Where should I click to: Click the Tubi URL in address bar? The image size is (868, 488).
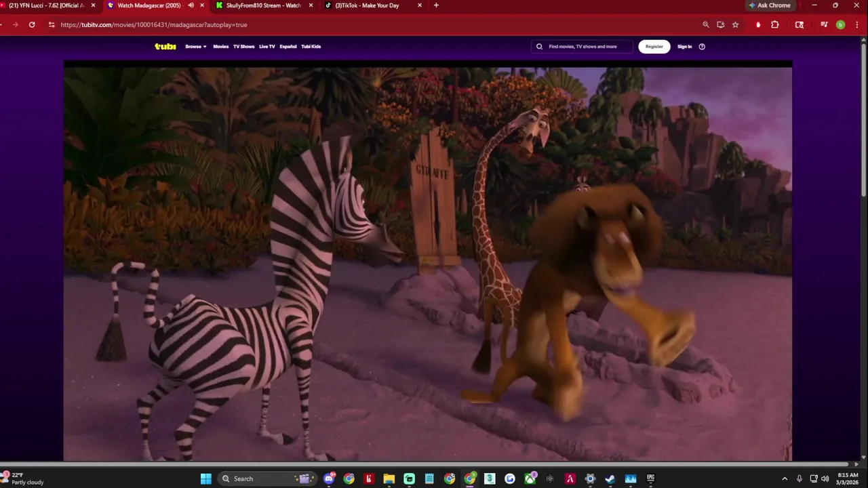click(x=154, y=24)
